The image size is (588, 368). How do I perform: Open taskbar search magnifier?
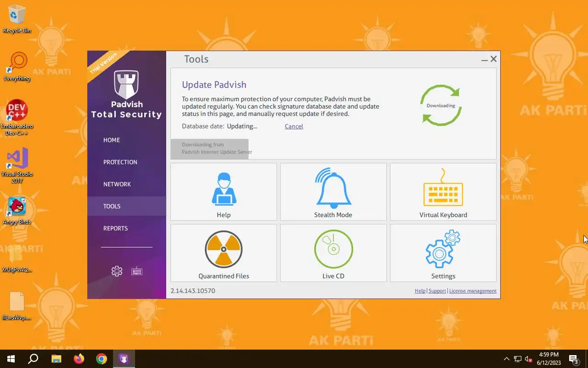(33, 359)
